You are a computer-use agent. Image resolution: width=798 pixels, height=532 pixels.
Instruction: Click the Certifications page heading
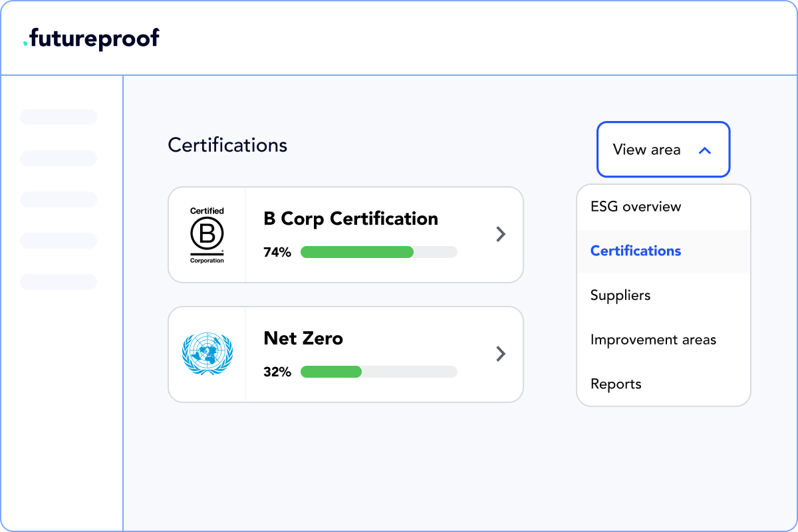(x=227, y=145)
